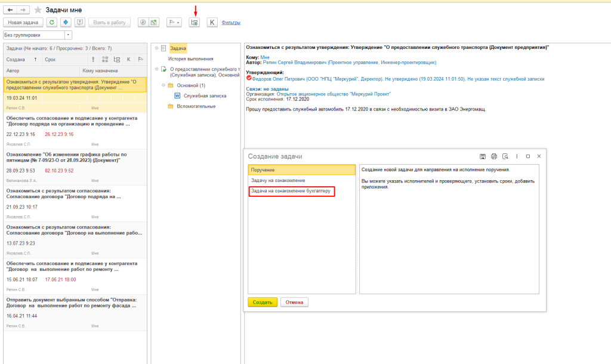Image resolution: width=611 pixels, height=364 pixels.
Task: Open the flag dropdown in toolbar
Action: [174, 23]
